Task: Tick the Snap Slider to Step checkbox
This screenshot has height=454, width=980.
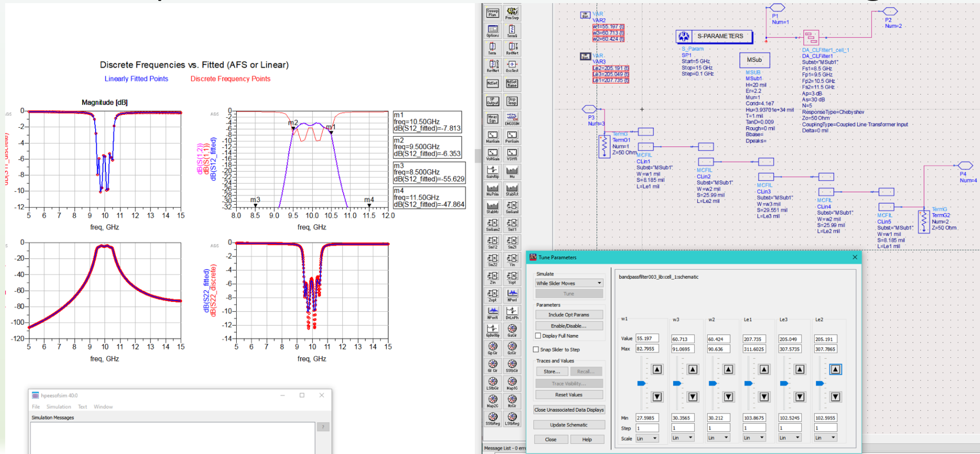Action: pyautogui.click(x=536, y=350)
